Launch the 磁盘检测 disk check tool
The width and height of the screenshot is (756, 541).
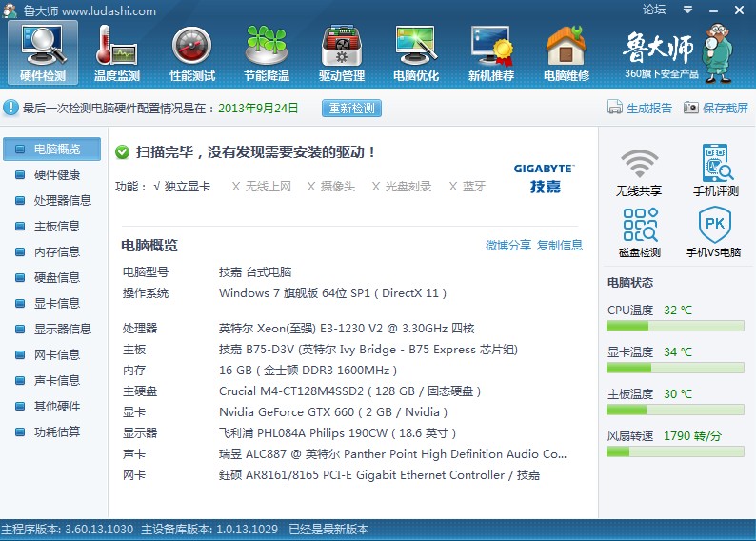point(639,233)
